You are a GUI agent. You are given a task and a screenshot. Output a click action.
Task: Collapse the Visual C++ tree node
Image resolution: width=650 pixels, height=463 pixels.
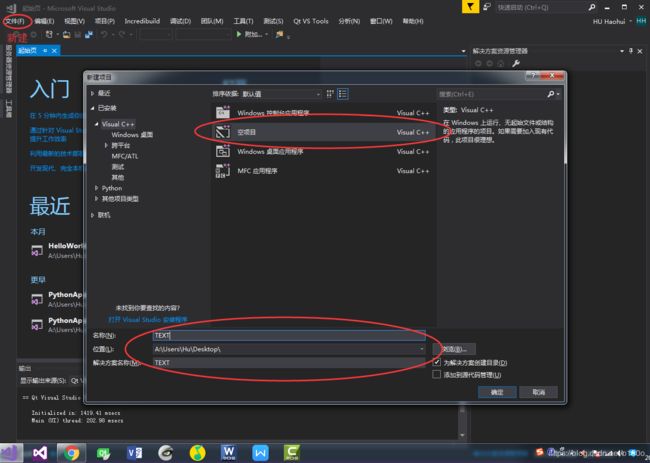[97, 124]
